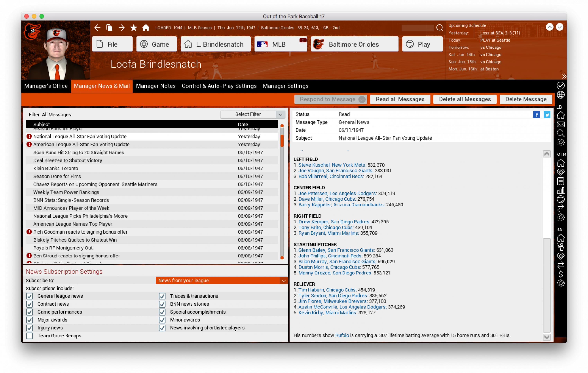Share message via Twitter icon
This screenshot has height=373, width=588.
click(547, 115)
